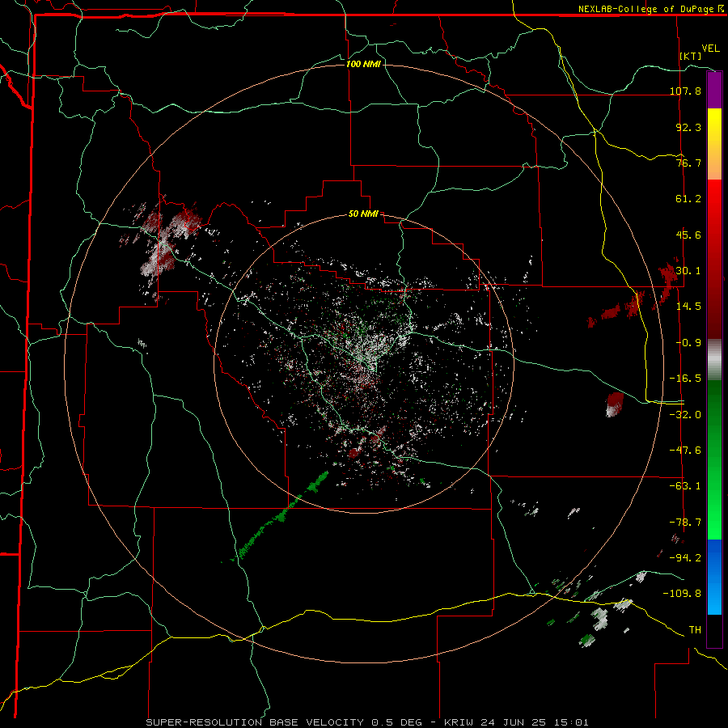Screen dimensions: 728x728
Task: Click the NEXLAB-College of DuPage label
Action: click(650, 9)
